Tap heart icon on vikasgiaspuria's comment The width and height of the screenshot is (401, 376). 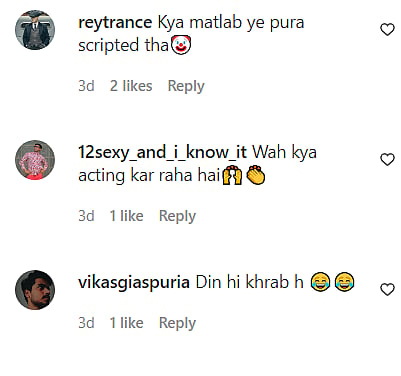click(x=387, y=289)
